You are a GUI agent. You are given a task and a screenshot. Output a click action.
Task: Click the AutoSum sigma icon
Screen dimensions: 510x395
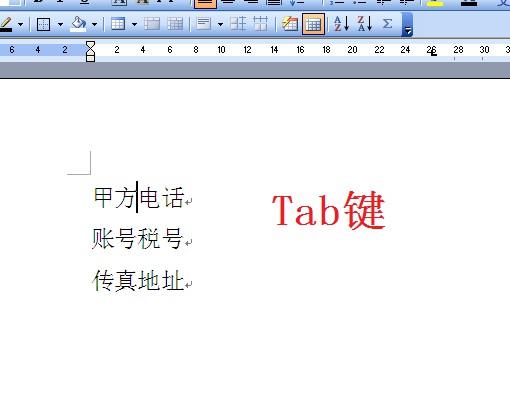pos(387,24)
